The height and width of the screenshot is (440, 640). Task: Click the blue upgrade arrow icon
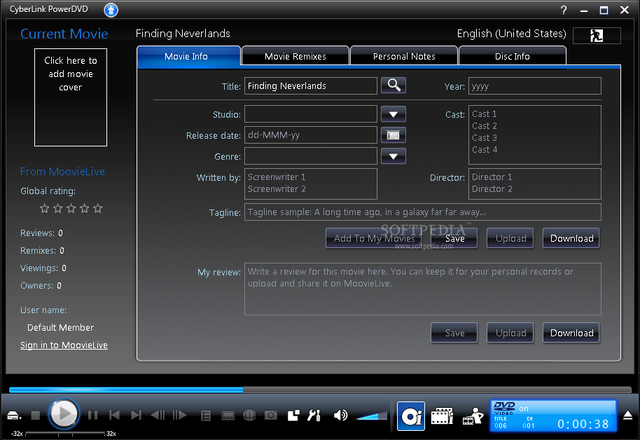[111, 10]
